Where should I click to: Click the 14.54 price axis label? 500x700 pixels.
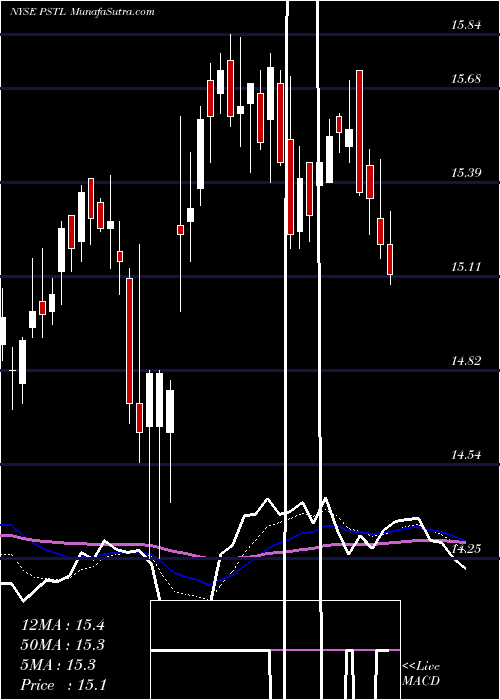point(466,455)
